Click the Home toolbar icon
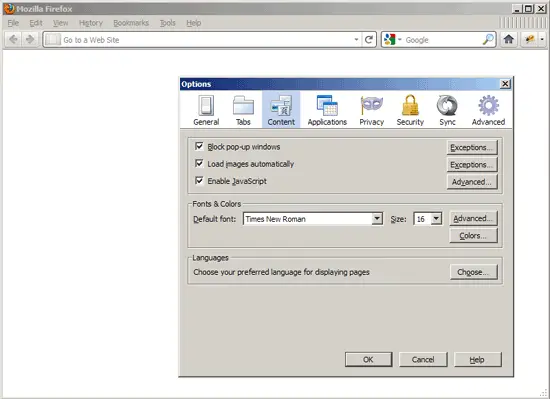This screenshot has width=550, height=399. point(509,39)
